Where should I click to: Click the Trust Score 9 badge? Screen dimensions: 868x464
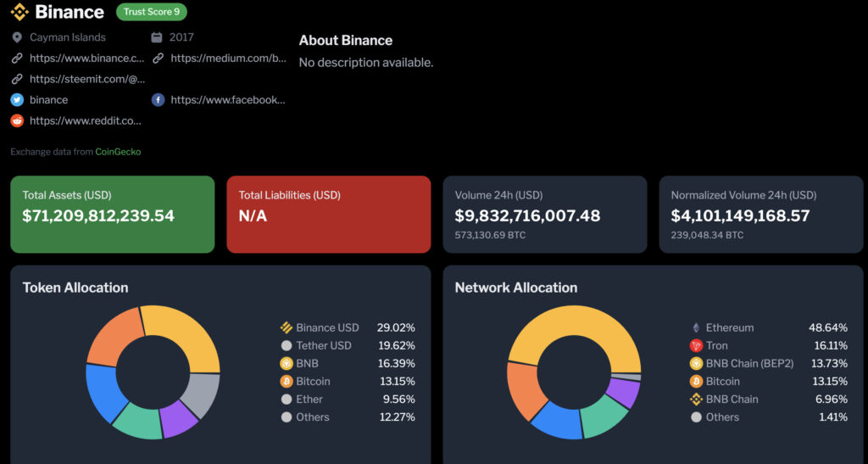pyautogui.click(x=152, y=12)
